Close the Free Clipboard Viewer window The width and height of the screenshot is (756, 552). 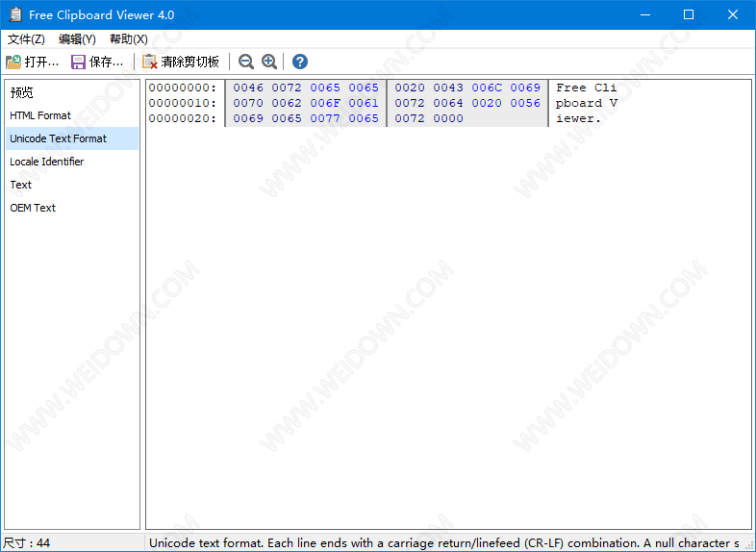(733, 14)
